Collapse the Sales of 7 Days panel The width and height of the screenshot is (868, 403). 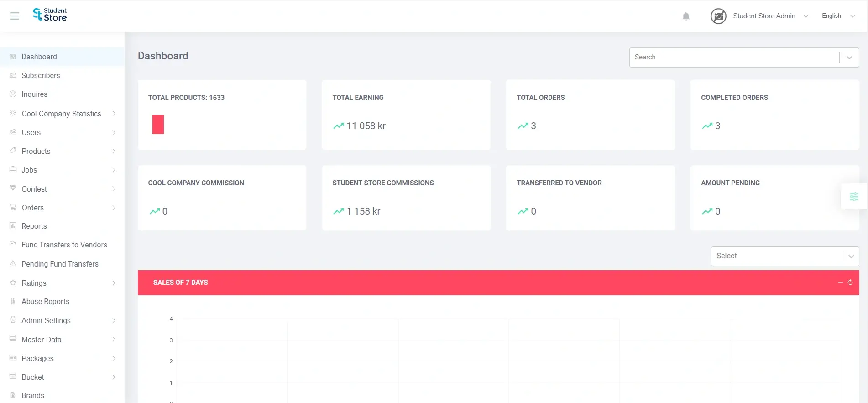click(x=840, y=283)
